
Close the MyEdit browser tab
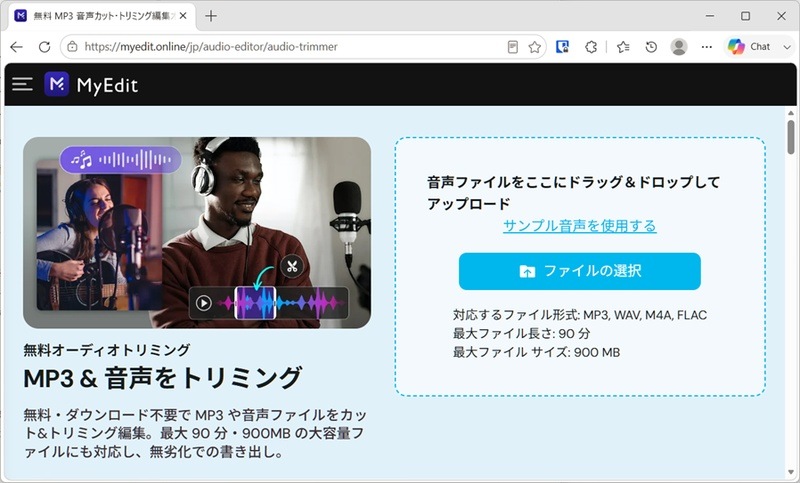(x=183, y=16)
